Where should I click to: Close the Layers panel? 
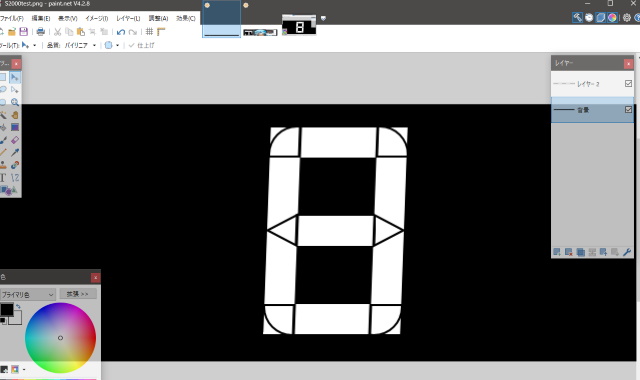click(x=629, y=64)
